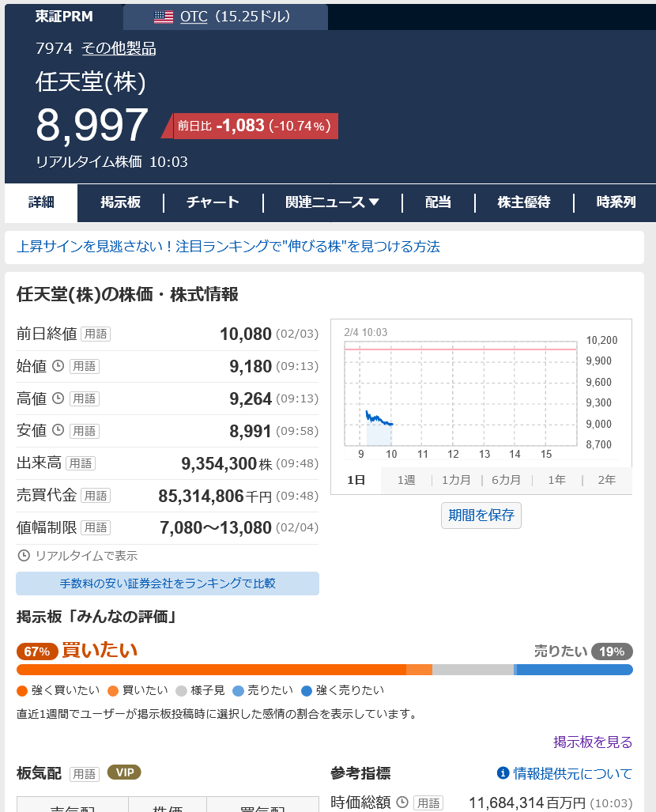Click the VIP badge next to 板気配
The height and width of the screenshot is (812, 656).
coord(124,772)
